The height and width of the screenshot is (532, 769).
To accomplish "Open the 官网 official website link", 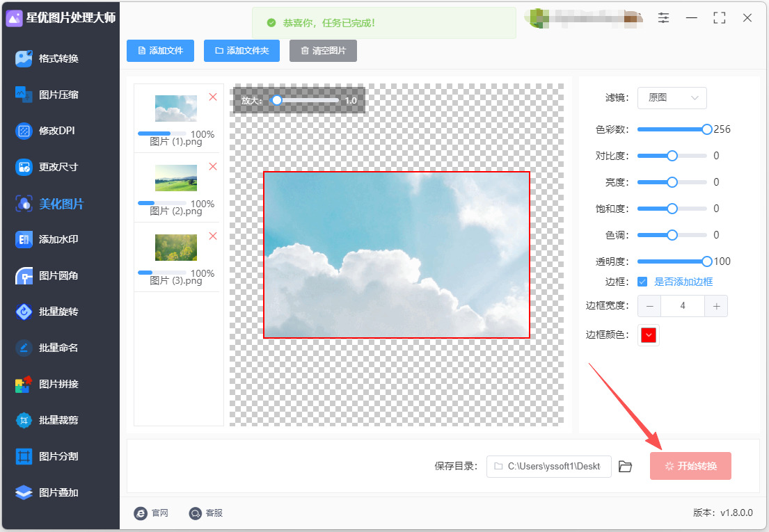I will click(x=151, y=513).
